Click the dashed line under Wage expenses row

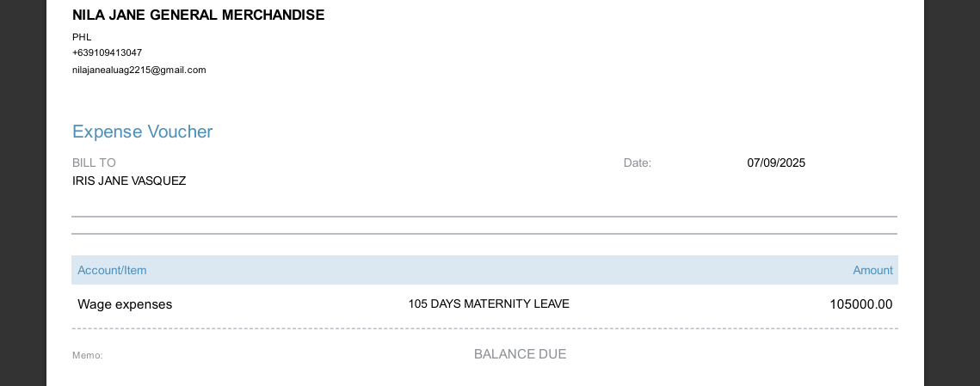(484, 328)
